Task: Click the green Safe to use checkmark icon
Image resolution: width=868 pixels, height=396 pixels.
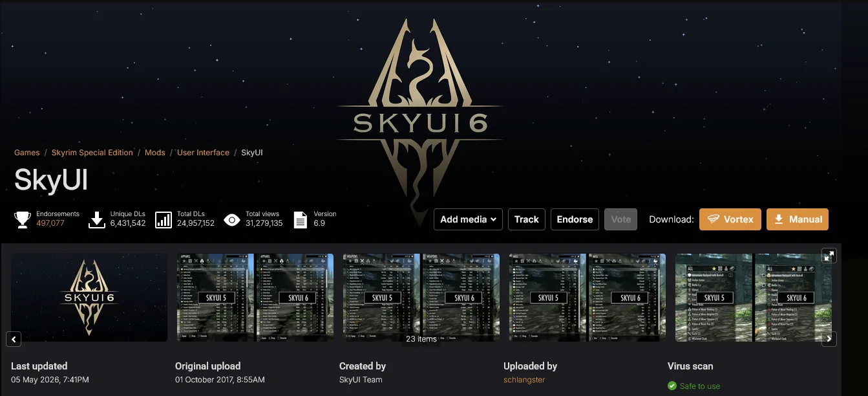Action: click(x=672, y=386)
